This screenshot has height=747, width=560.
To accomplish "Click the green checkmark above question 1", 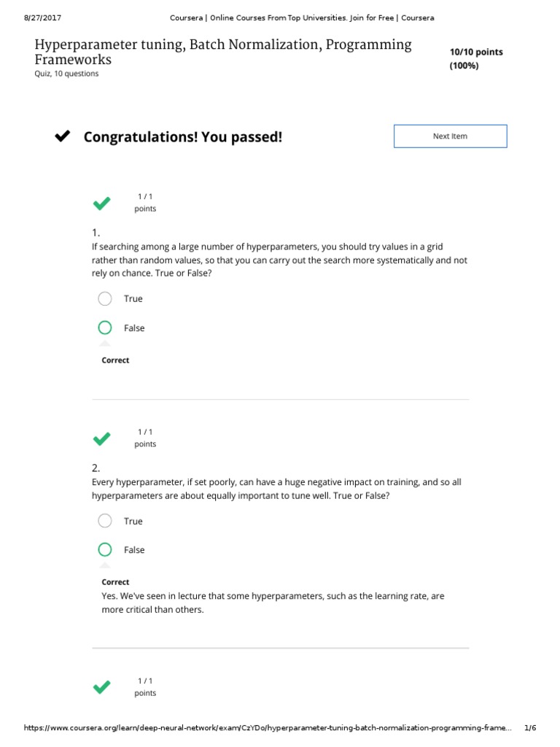I will 102,204.
